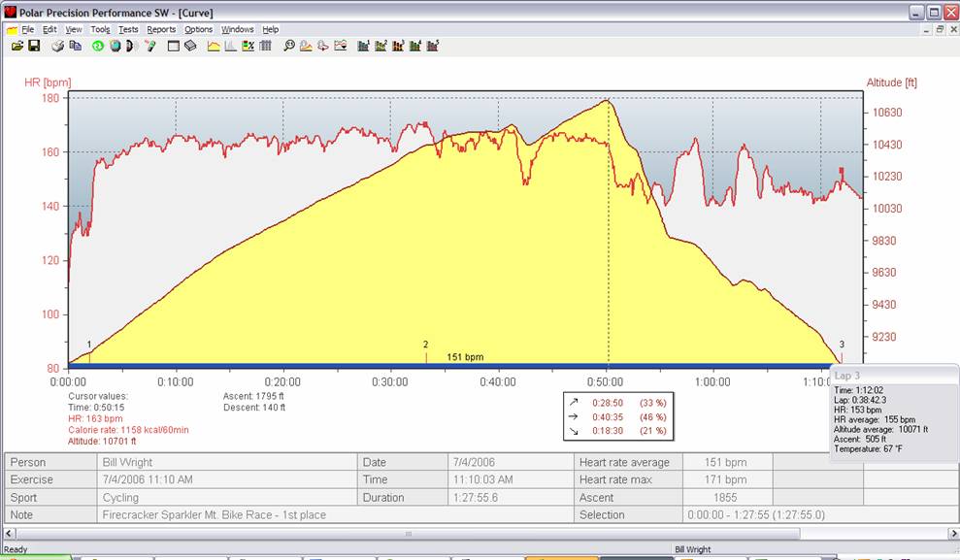Click the Selection range 0:00:00 - 1:27:55 value

pyautogui.click(x=756, y=514)
